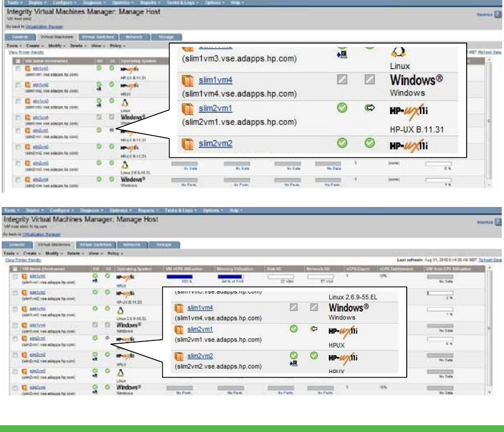504x432 pixels.
Task: Open View dropdown in lower window toolbar
Action: [x=95, y=253]
